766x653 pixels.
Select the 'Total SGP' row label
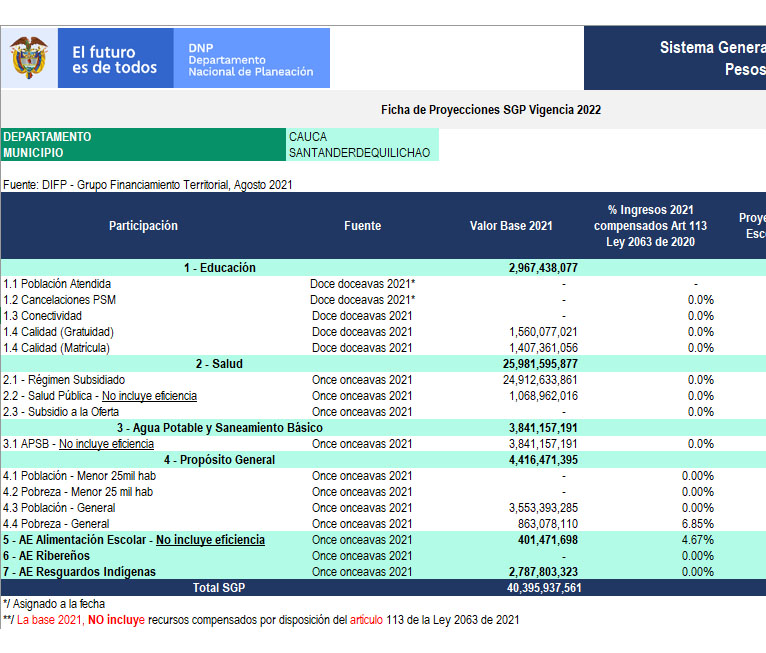point(219,588)
